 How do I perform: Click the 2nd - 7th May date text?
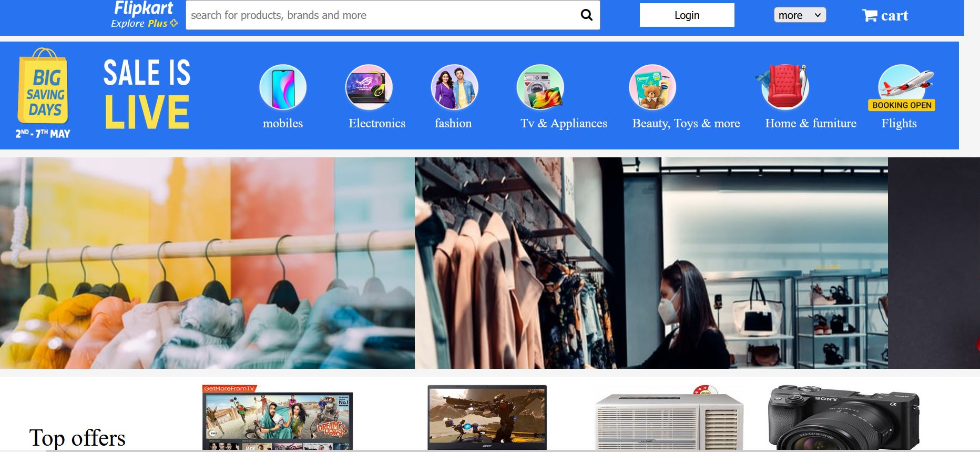point(43,134)
